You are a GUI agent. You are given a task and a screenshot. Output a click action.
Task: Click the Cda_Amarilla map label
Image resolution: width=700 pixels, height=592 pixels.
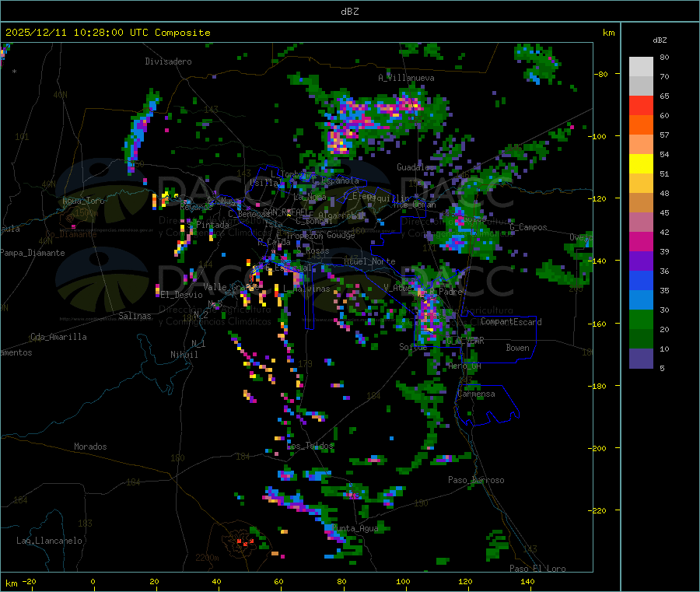(58, 337)
